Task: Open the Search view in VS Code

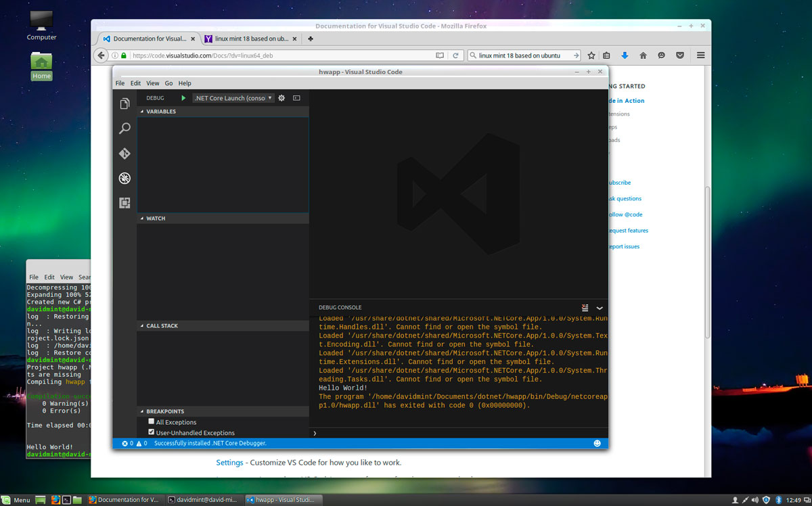Action: click(x=125, y=129)
